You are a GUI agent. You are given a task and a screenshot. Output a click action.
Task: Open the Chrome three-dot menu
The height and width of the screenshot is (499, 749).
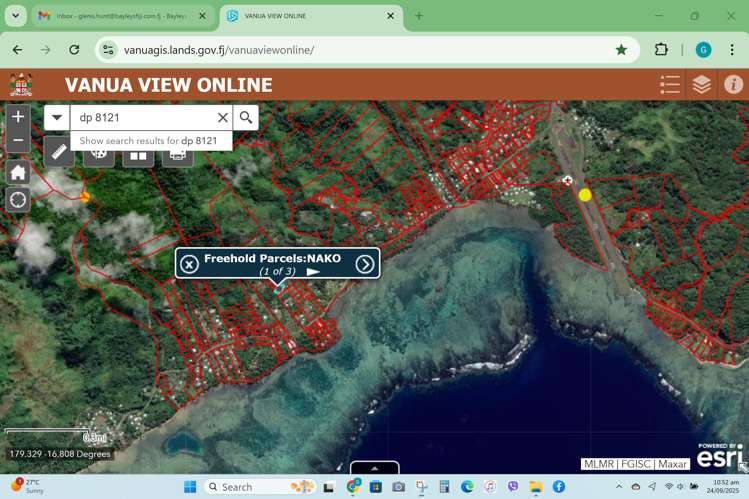click(x=732, y=50)
